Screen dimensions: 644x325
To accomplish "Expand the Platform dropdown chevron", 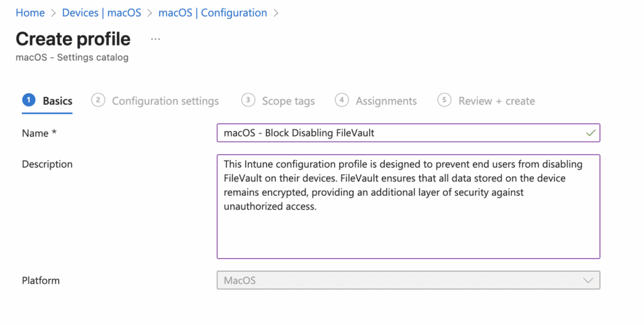I will (x=588, y=280).
